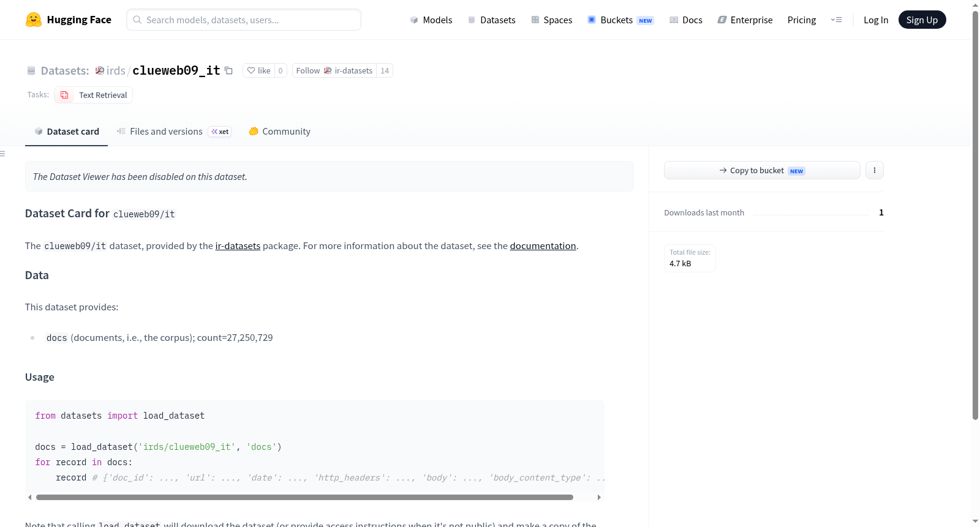This screenshot has width=980, height=527.
Task: Expand the additional navigation menu
Action: [x=836, y=20]
